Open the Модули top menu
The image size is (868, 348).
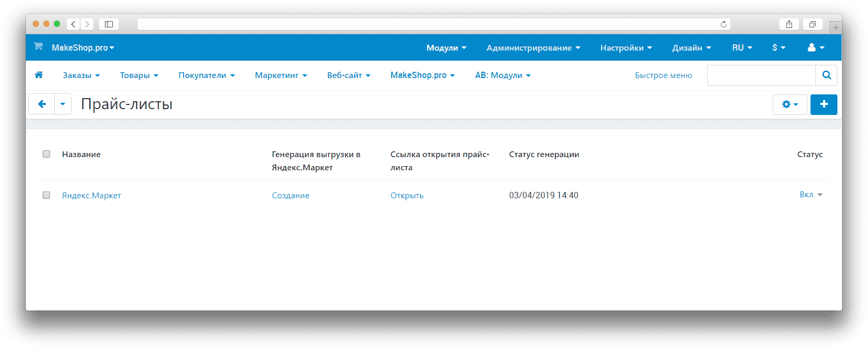click(x=446, y=47)
